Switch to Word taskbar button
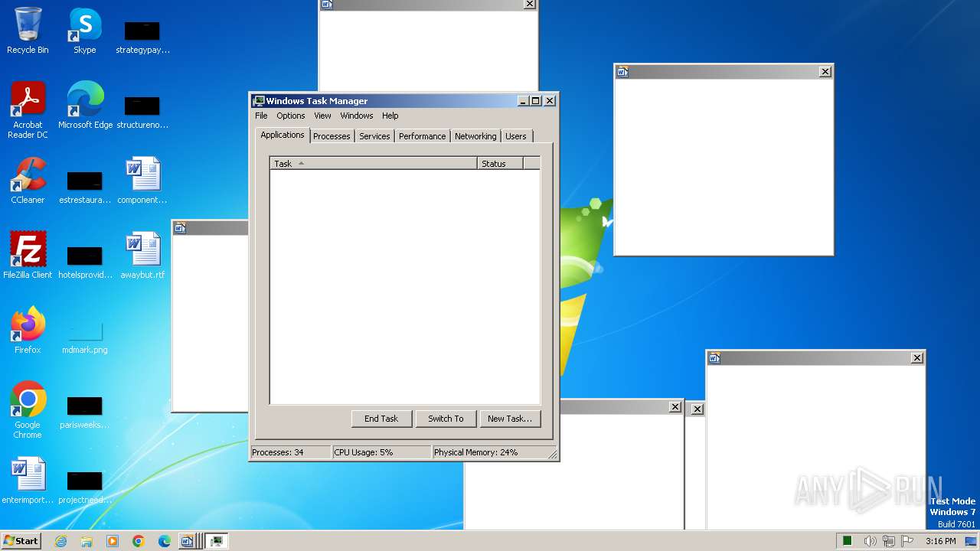The height and width of the screenshot is (551, 980). pos(188,541)
